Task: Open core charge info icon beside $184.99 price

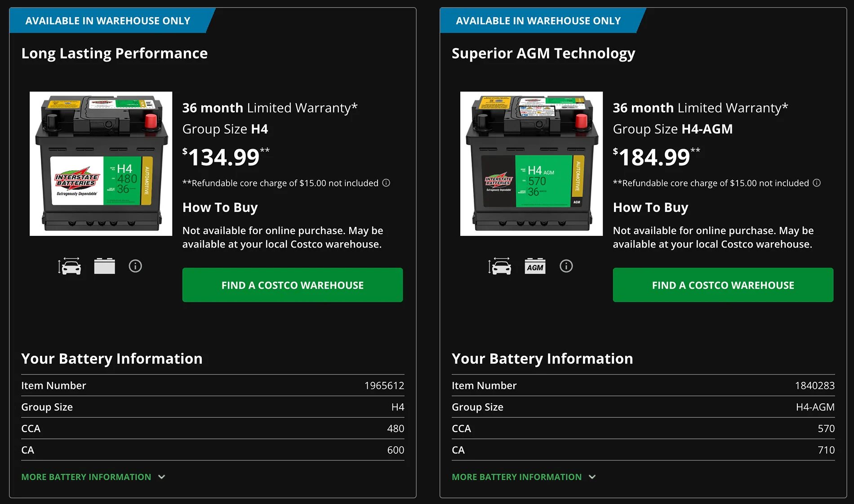Action: pyautogui.click(x=817, y=183)
